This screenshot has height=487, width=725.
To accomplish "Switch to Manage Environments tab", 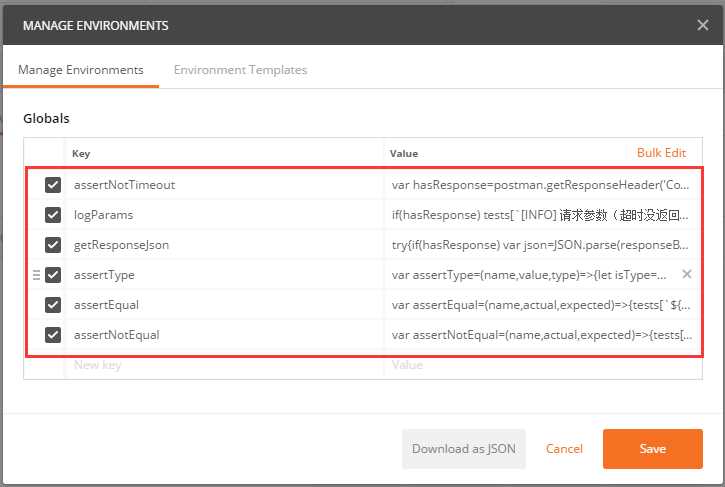I will (x=80, y=70).
